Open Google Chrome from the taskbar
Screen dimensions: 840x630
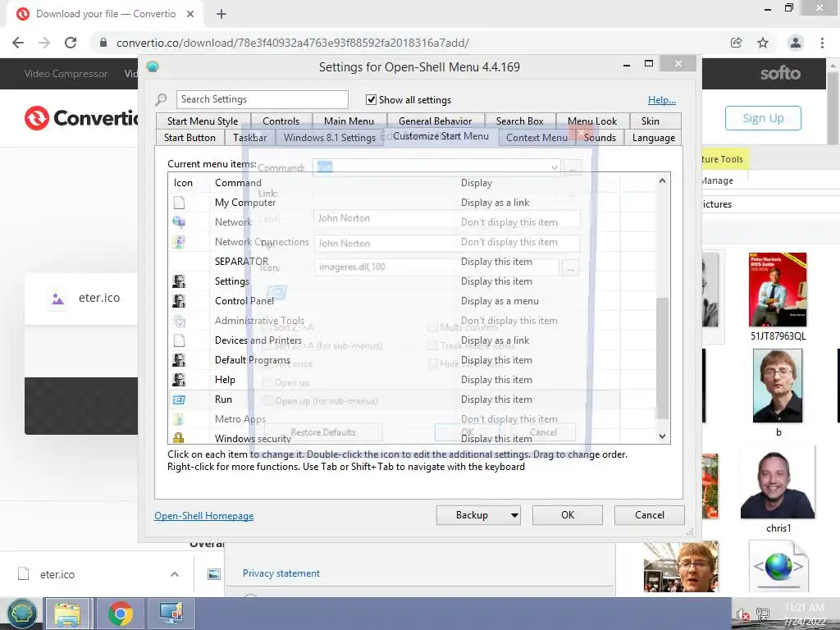121,614
